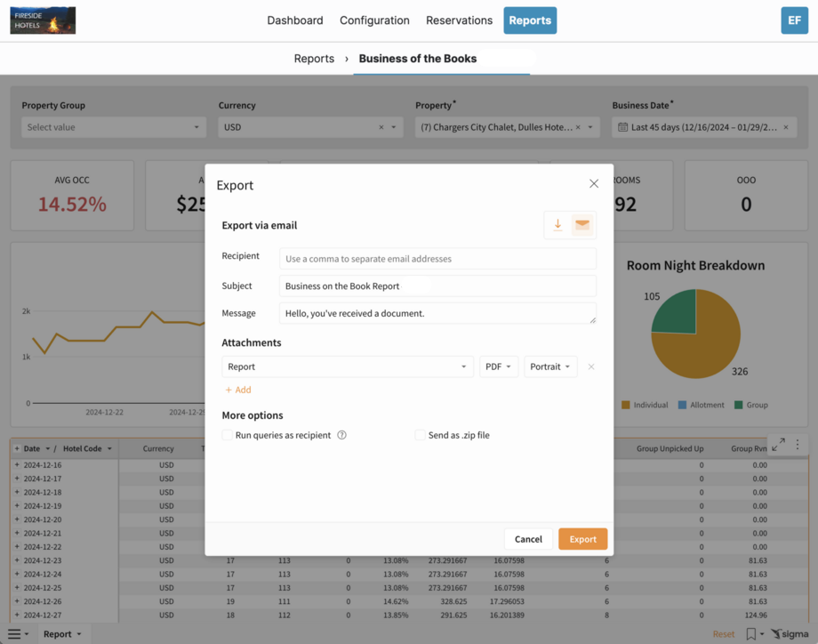Expand the 2024-12-27 row
This screenshot has width=818, height=644.
tap(17, 616)
